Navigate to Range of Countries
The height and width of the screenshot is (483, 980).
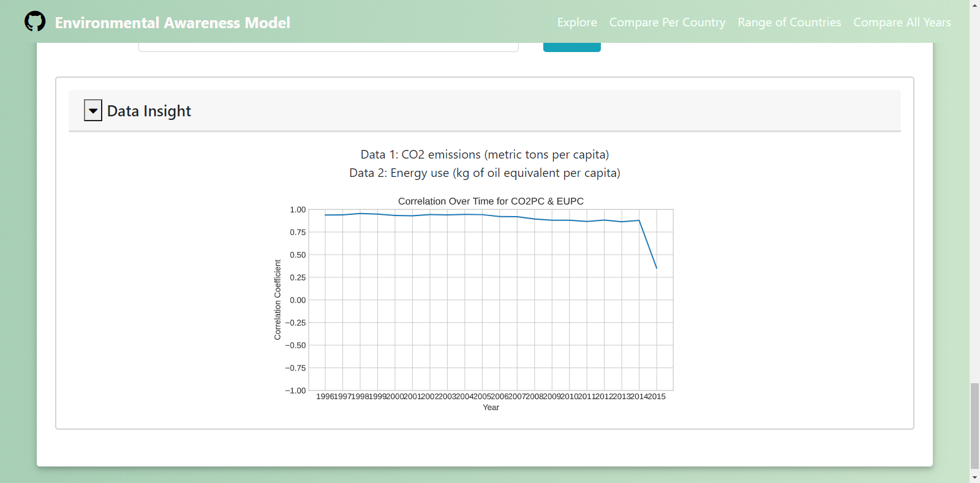pyautogui.click(x=789, y=23)
